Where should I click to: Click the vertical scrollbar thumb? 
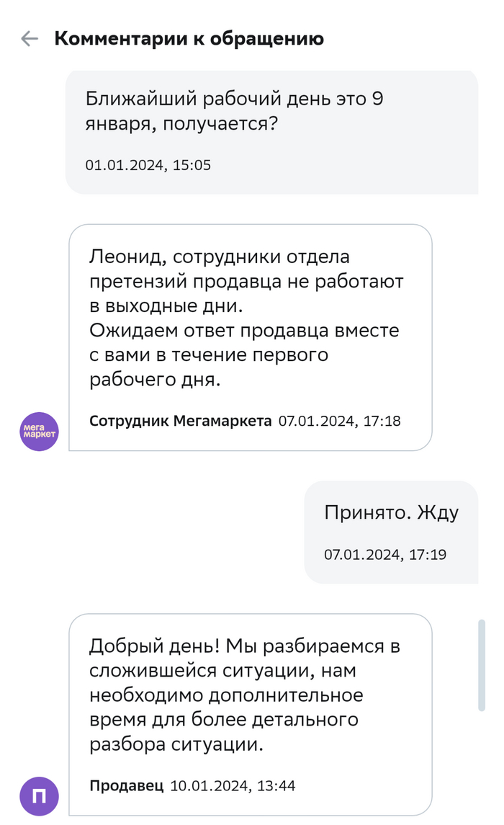482,664
